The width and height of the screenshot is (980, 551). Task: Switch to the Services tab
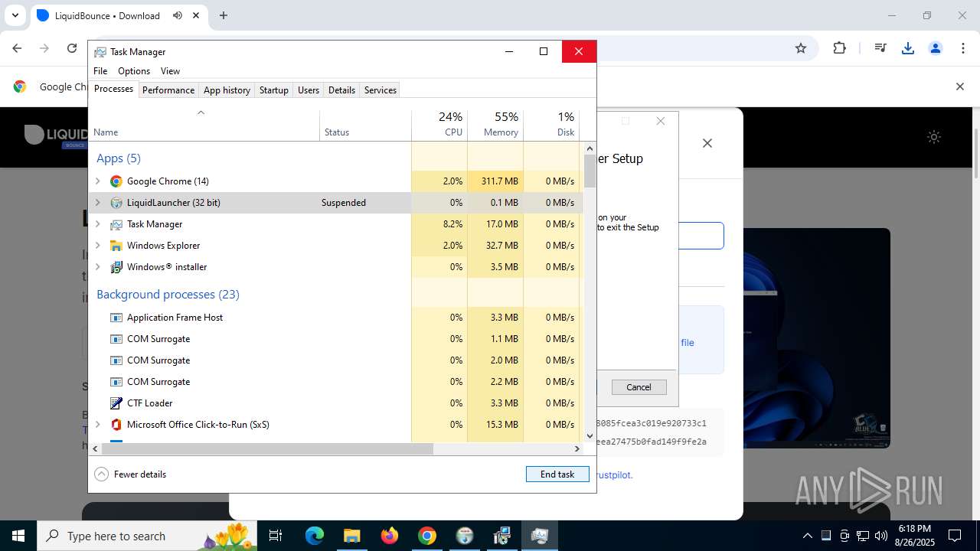point(381,90)
